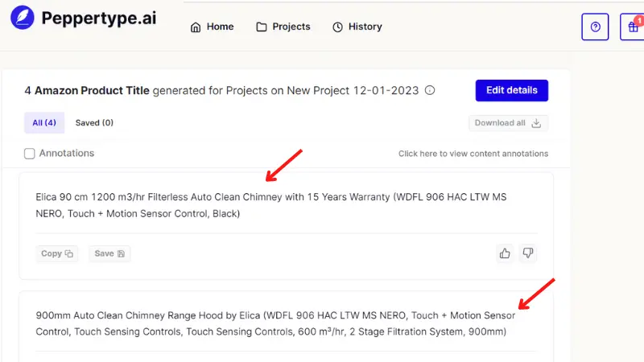Switch to the Saved (0) tab
This screenshot has height=362, width=644.
click(94, 123)
